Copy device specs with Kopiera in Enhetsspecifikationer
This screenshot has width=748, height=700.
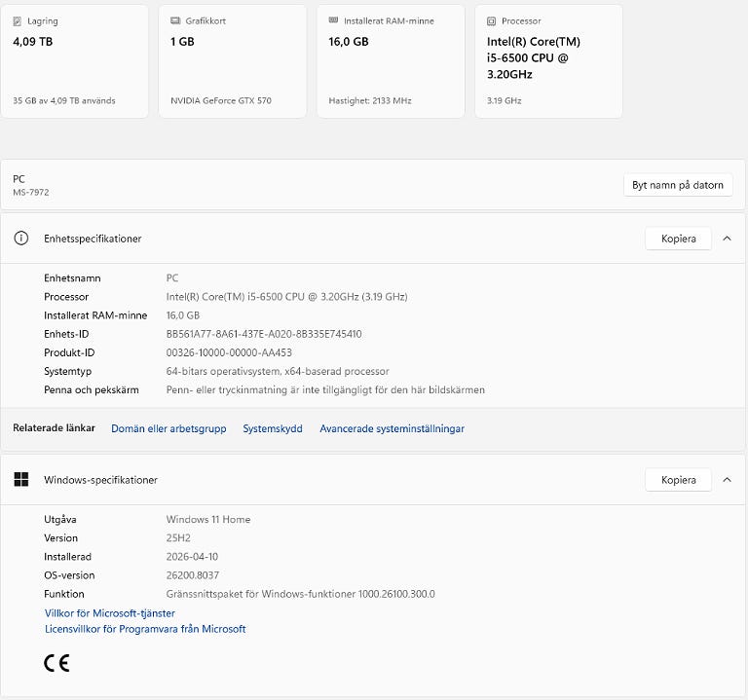click(678, 239)
